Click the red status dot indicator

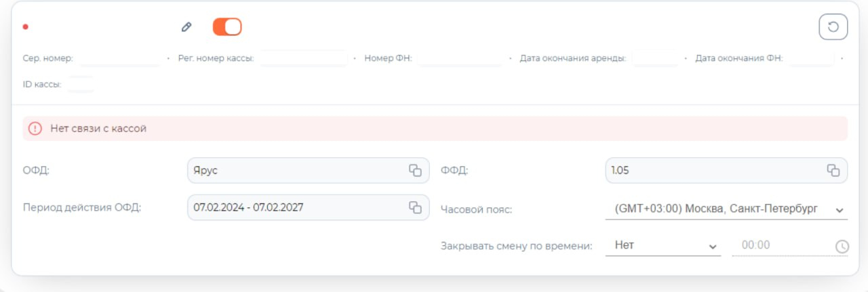[x=26, y=27]
